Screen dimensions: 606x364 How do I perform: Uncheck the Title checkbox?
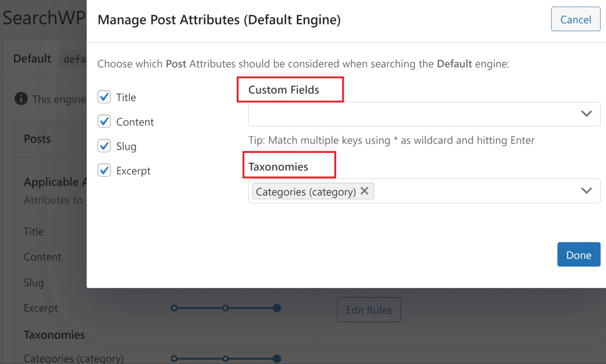104,97
